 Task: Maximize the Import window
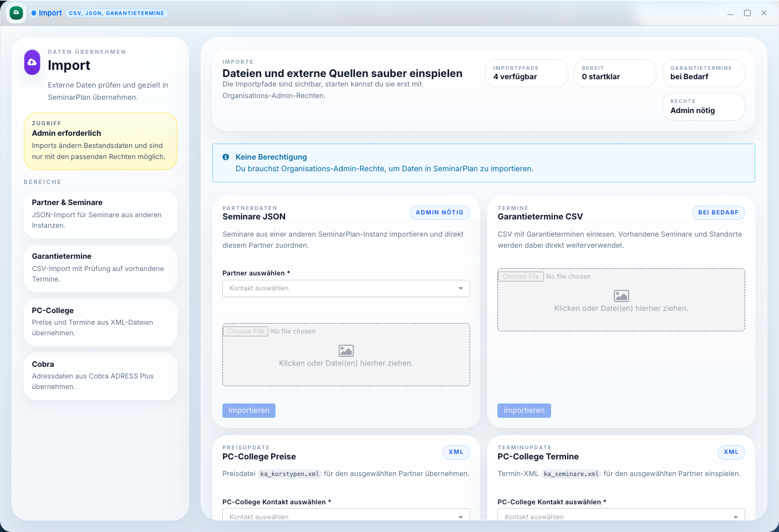click(747, 13)
